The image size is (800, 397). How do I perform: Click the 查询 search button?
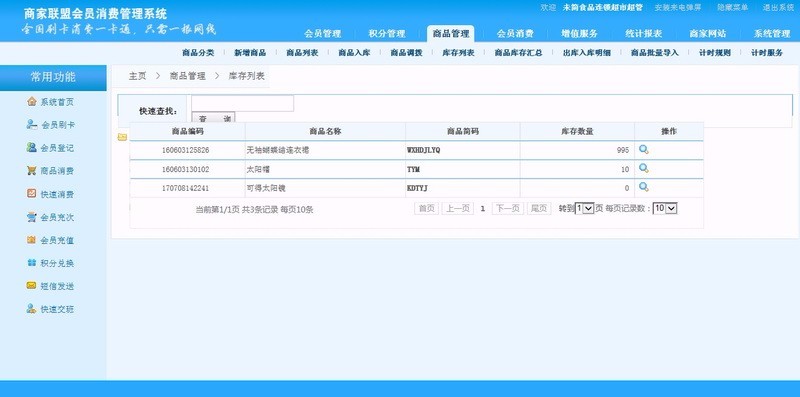pos(214,117)
